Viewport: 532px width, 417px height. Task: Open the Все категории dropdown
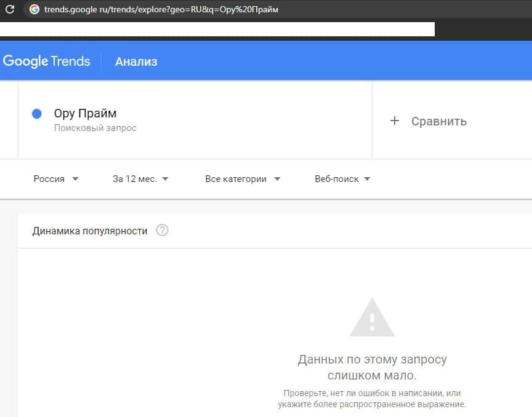click(x=243, y=179)
